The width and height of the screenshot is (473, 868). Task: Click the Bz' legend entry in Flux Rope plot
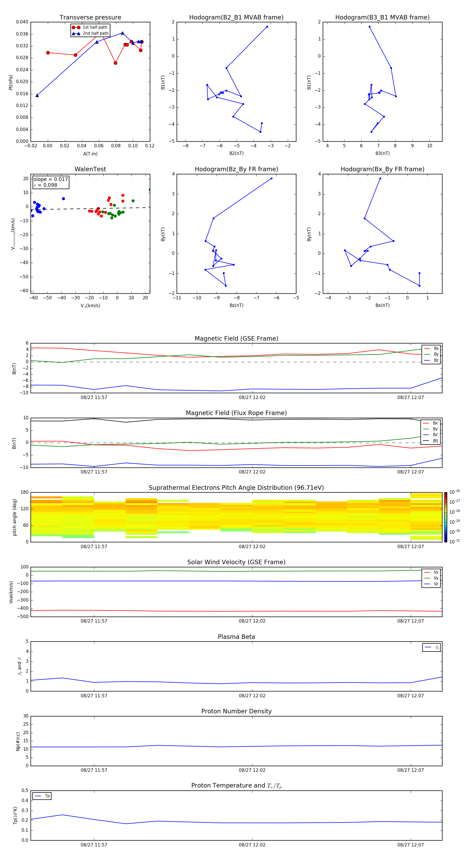[431, 435]
